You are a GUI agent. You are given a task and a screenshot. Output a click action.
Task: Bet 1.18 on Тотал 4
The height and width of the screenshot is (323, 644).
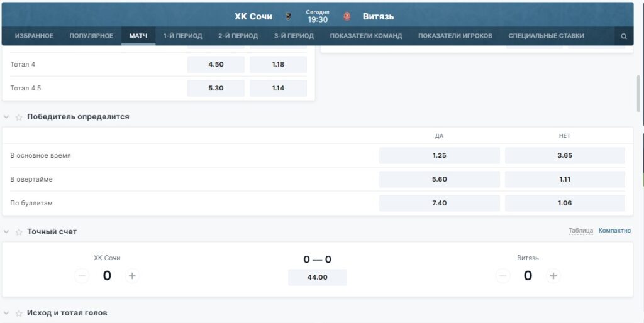pyautogui.click(x=278, y=65)
